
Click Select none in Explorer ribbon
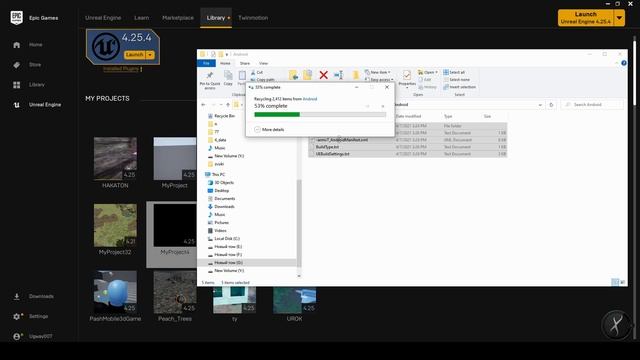[x=456, y=80]
